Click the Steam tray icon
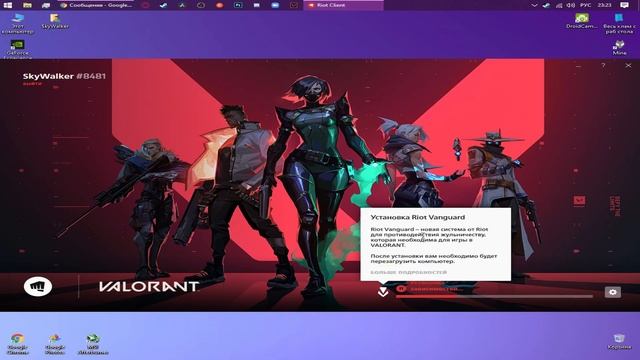This screenshot has width=640, height=360. point(546,5)
